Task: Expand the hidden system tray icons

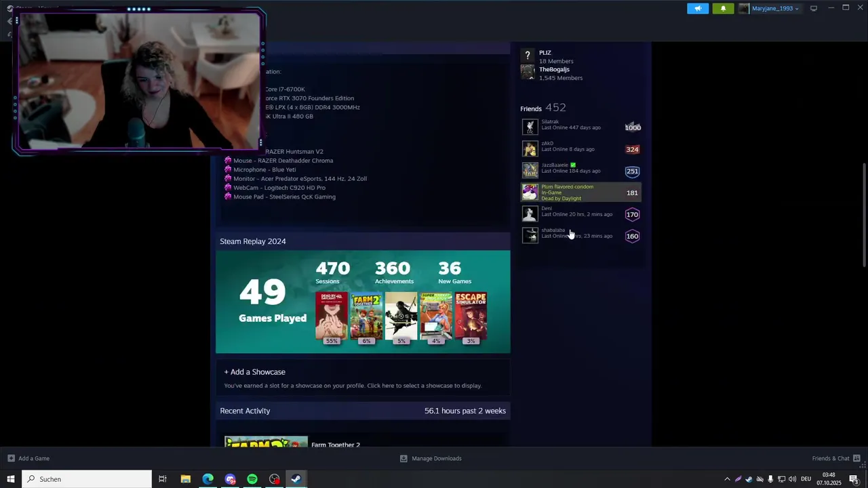Action: pyautogui.click(x=727, y=479)
